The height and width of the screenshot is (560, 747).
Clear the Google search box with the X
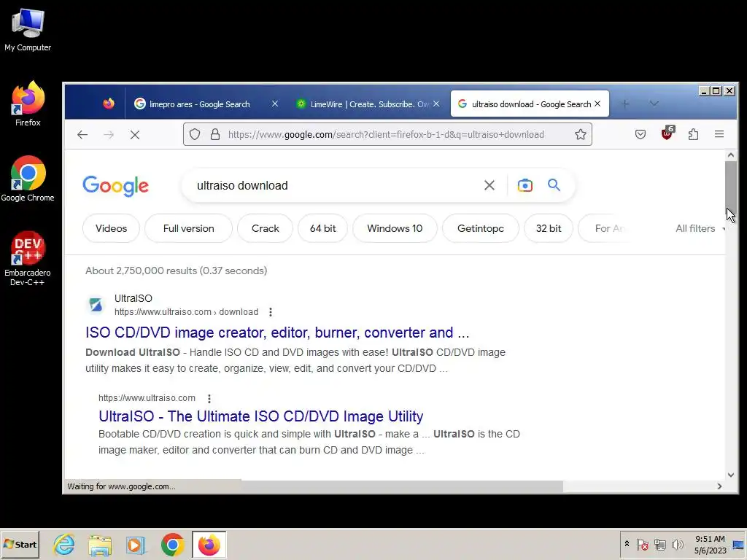pyautogui.click(x=489, y=185)
